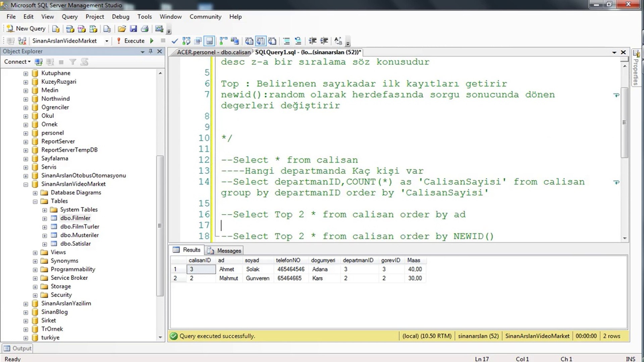Open the SinanArslanVideoMarket database dropdown
644x362 pixels.
coord(107,41)
